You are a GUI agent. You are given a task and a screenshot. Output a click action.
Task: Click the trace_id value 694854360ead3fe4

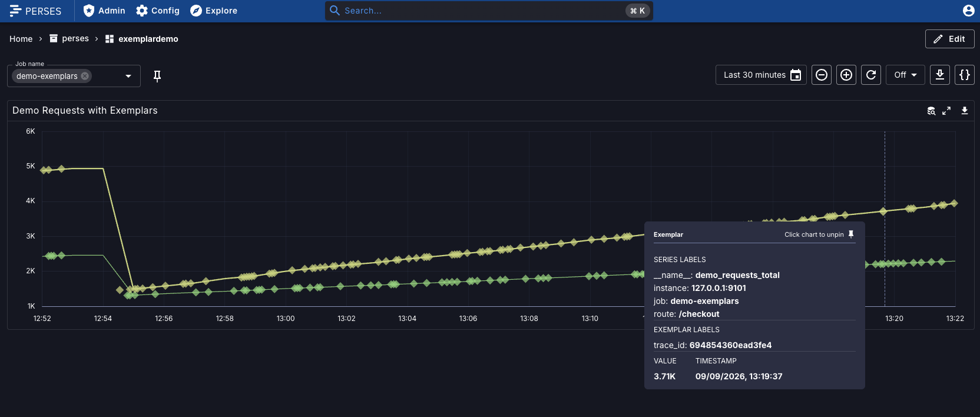(x=730, y=345)
